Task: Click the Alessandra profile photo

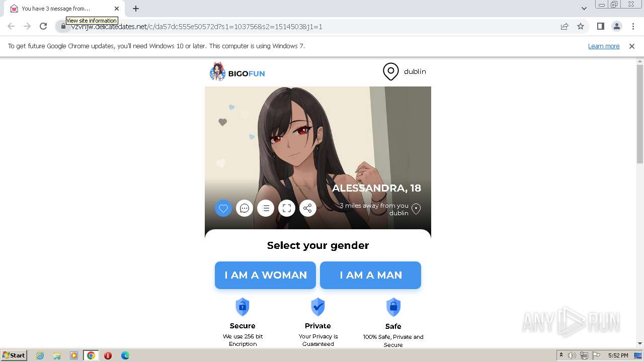Action: (318, 158)
